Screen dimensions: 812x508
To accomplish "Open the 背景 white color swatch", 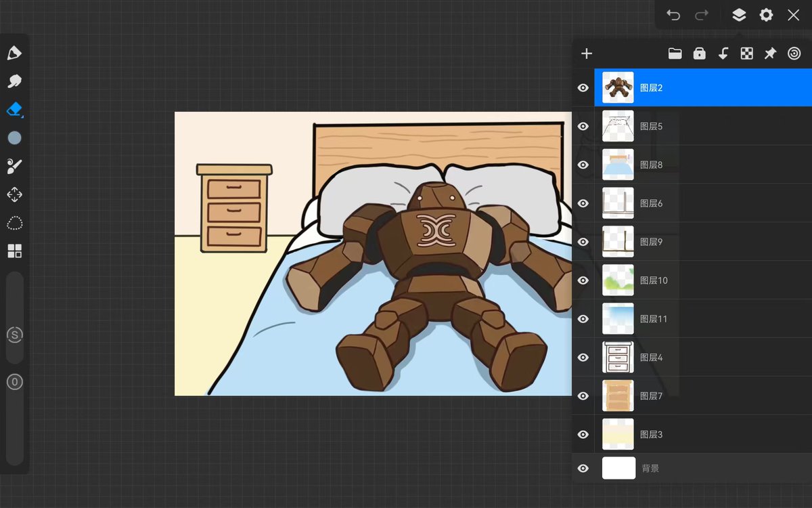I will tap(618, 468).
